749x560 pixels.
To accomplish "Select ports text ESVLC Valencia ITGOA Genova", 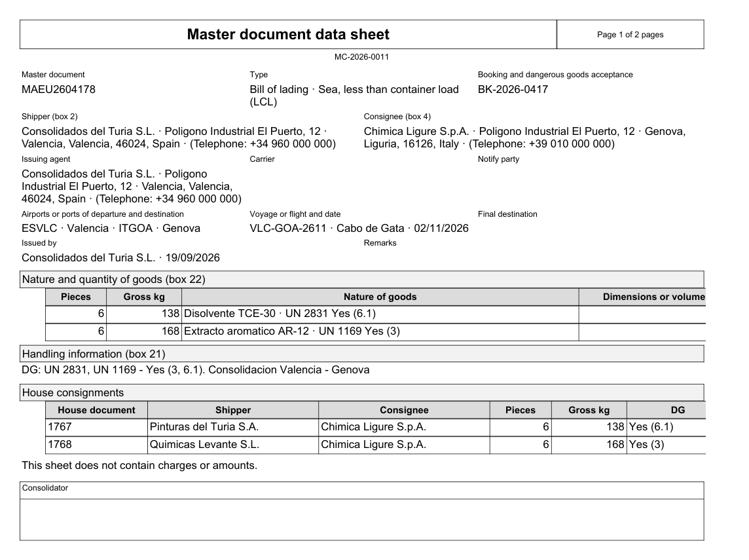I will click(111, 229).
